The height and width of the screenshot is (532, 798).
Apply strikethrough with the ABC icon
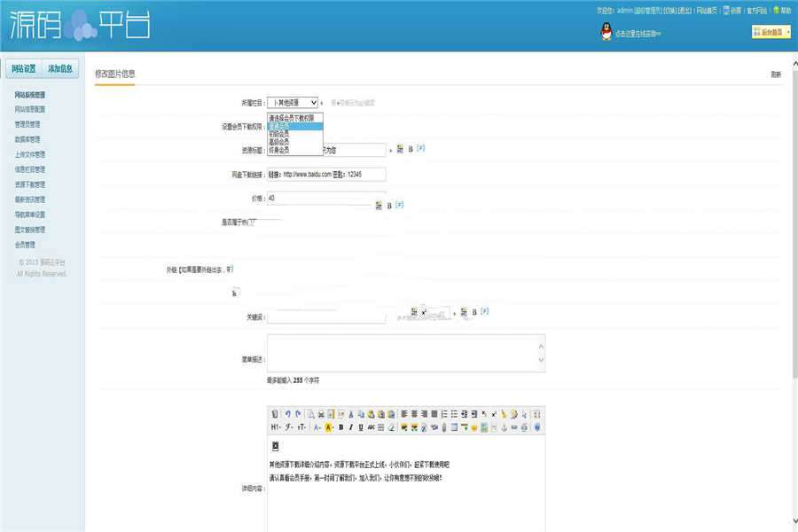click(x=371, y=427)
